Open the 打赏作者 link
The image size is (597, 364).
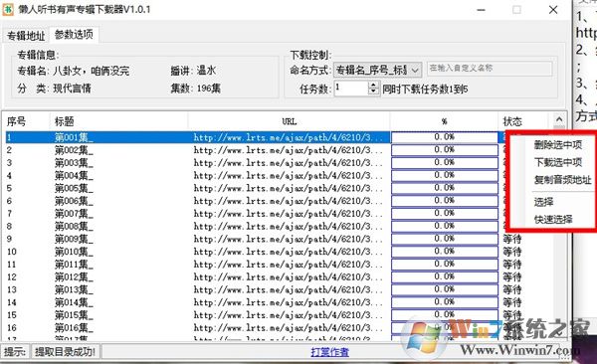(x=329, y=352)
